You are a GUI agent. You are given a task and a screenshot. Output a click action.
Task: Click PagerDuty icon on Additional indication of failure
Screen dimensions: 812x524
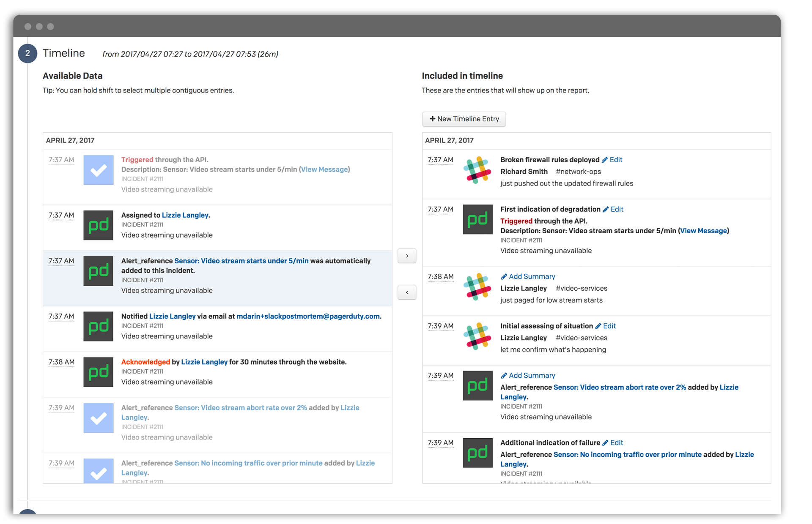click(477, 453)
